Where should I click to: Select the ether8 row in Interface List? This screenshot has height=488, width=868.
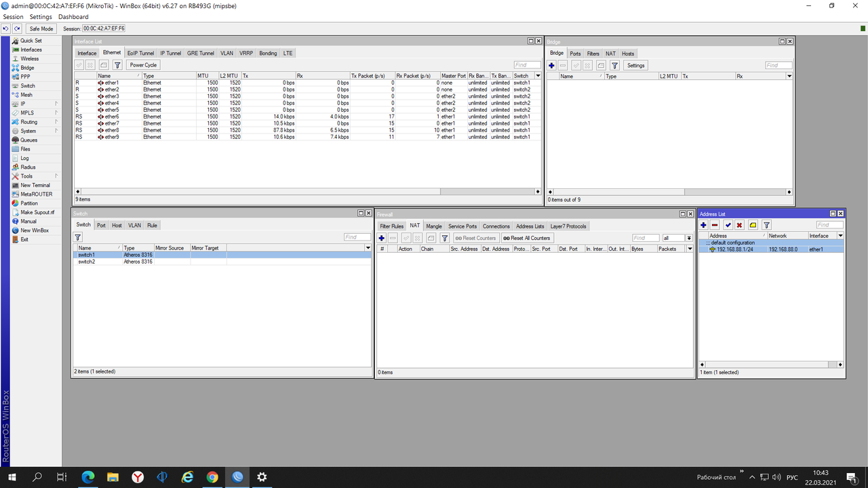coord(308,130)
